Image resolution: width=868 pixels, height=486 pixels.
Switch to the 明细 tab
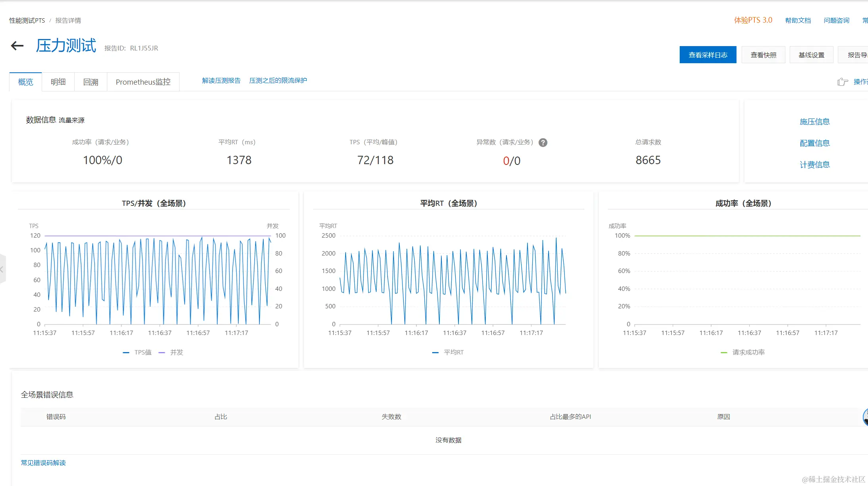click(58, 82)
